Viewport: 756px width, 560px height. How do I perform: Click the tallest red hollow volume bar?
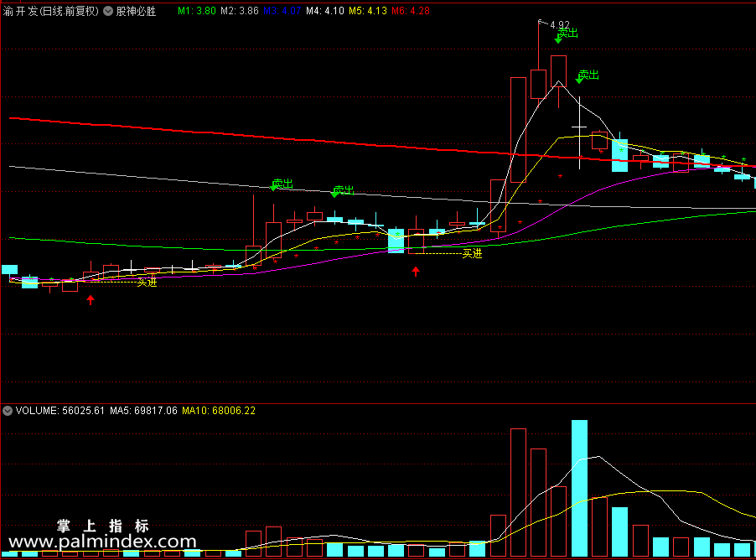(x=518, y=492)
